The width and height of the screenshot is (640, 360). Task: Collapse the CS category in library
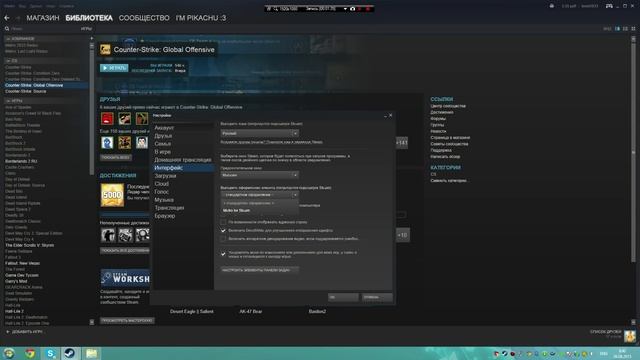click(8, 61)
